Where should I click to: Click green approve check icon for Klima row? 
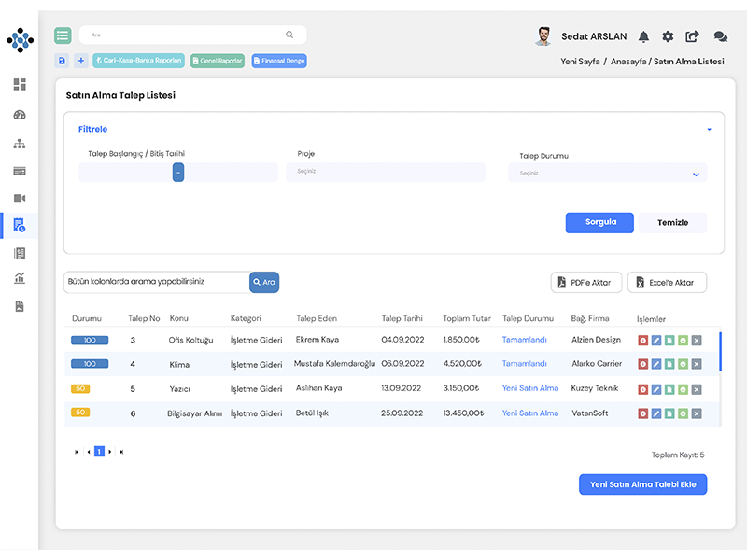point(683,364)
